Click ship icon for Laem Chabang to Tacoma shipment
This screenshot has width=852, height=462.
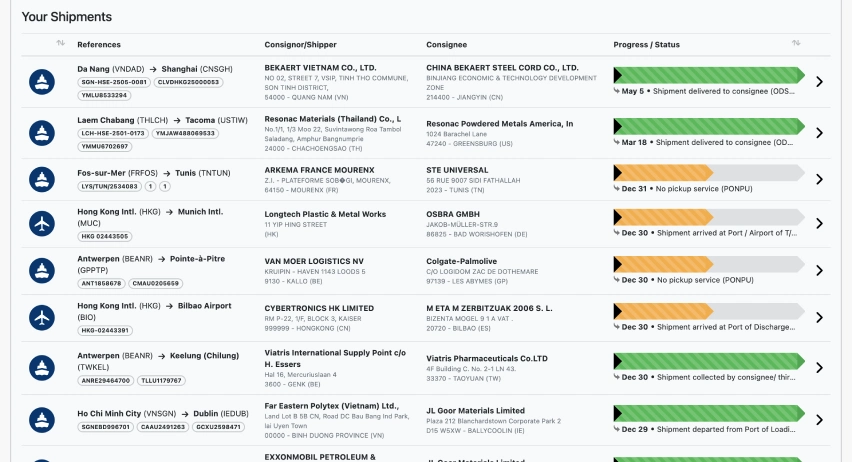(x=42, y=133)
